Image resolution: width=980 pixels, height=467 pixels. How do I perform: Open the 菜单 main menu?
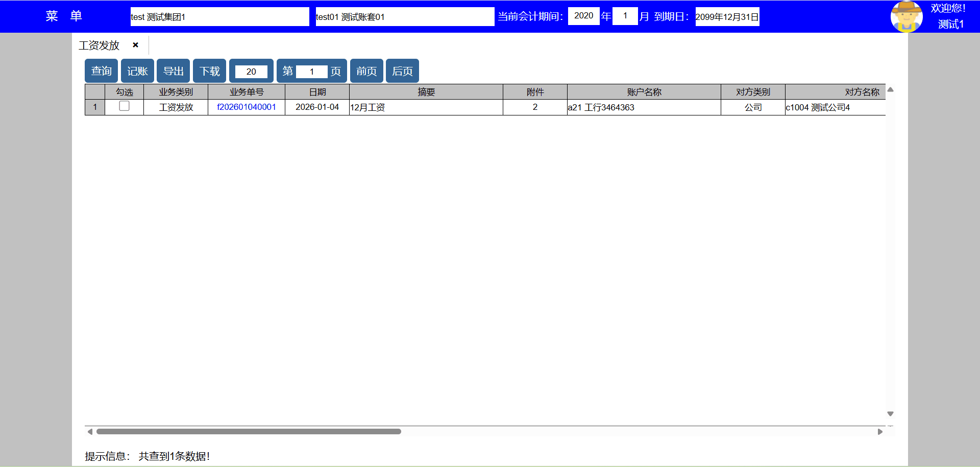click(63, 16)
